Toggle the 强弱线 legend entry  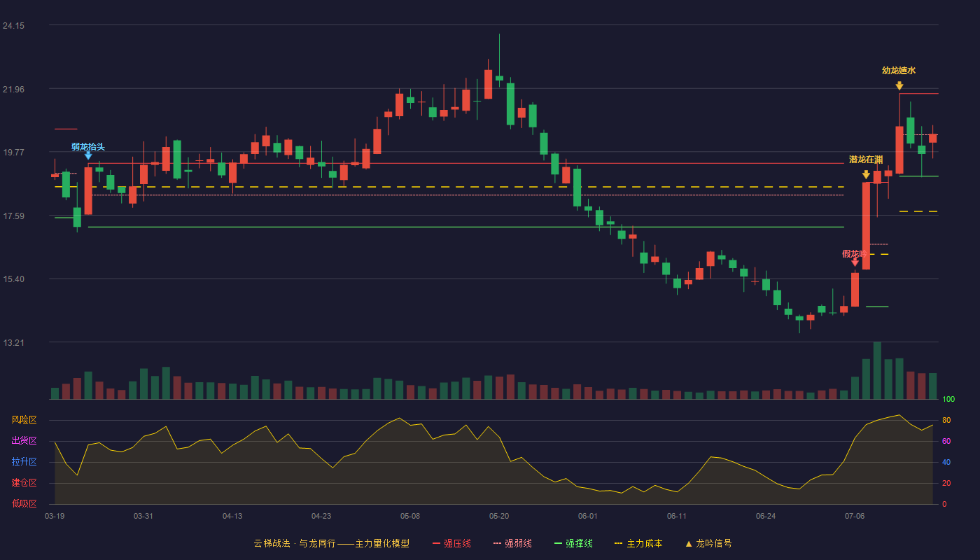click(x=512, y=544)
